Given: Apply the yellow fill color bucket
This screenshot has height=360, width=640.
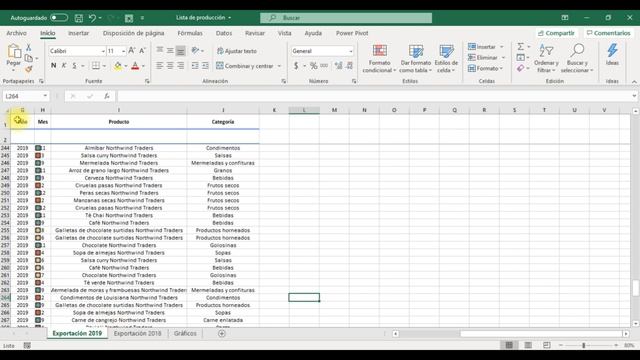Looking at the screenshot, I should point(118,66).
